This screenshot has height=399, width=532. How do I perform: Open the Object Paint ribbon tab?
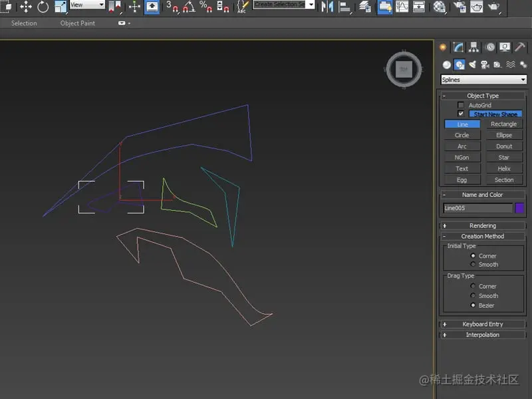[x=78, y=23]
